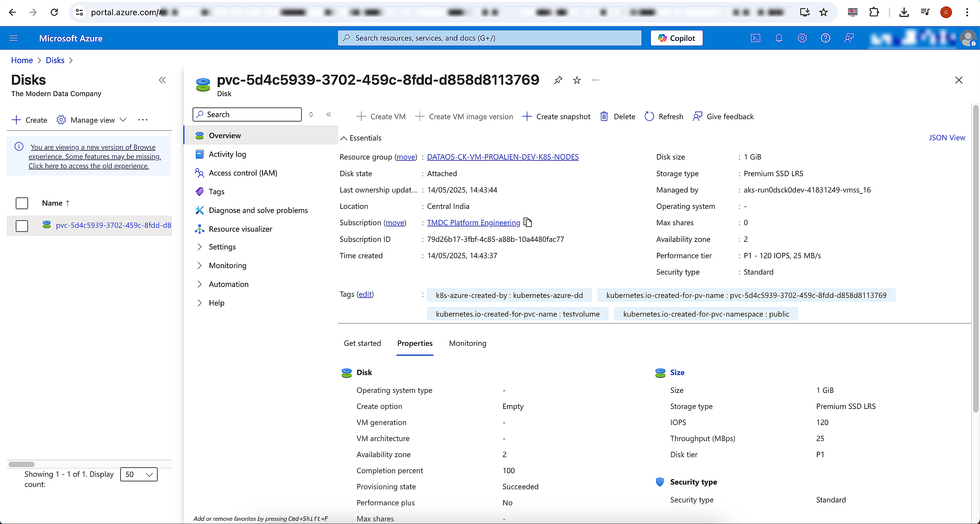The height and width of the screenshot is (524, 980).
Task: Open the notifications bell
Action: [x=779, y=38]
